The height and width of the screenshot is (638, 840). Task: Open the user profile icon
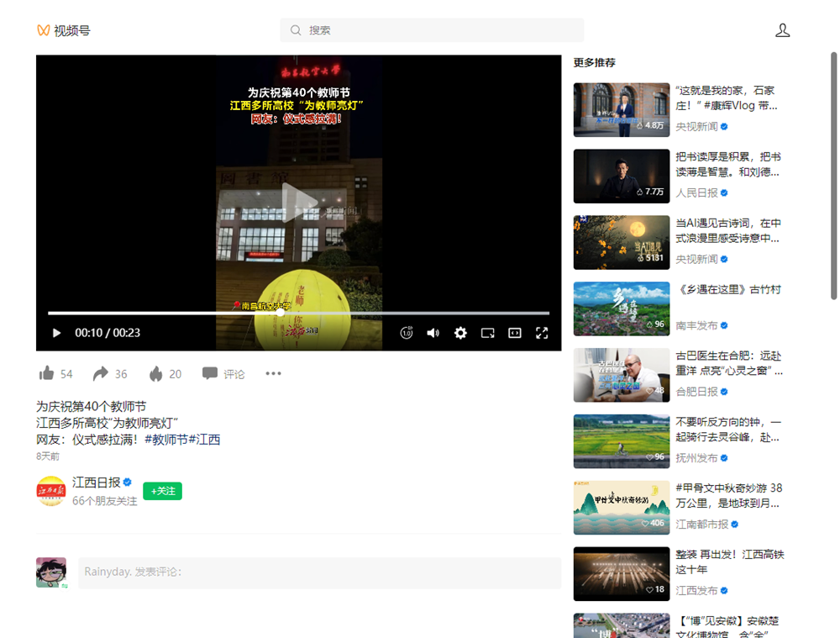pos(782,30)
